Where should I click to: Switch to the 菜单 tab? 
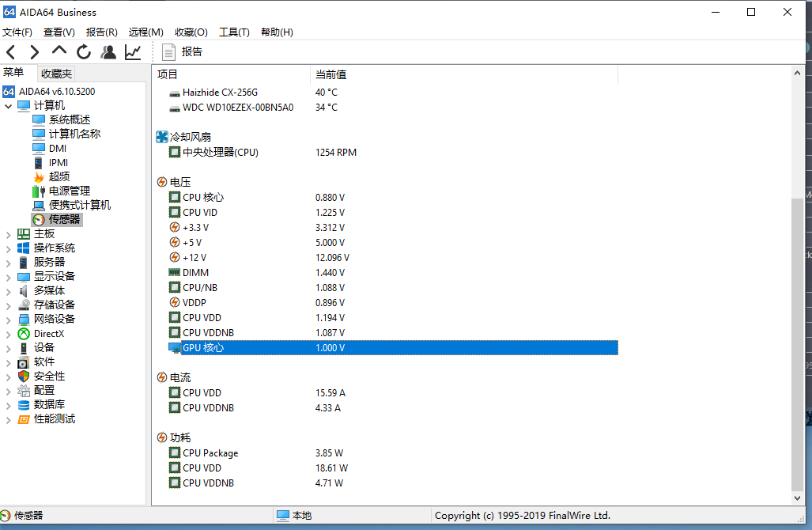pyautogui.click(x=13, y=73)
